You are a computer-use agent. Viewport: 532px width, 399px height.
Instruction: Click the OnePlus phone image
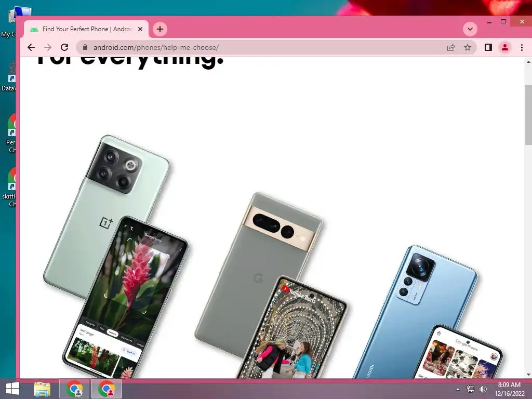pos(115,257)
